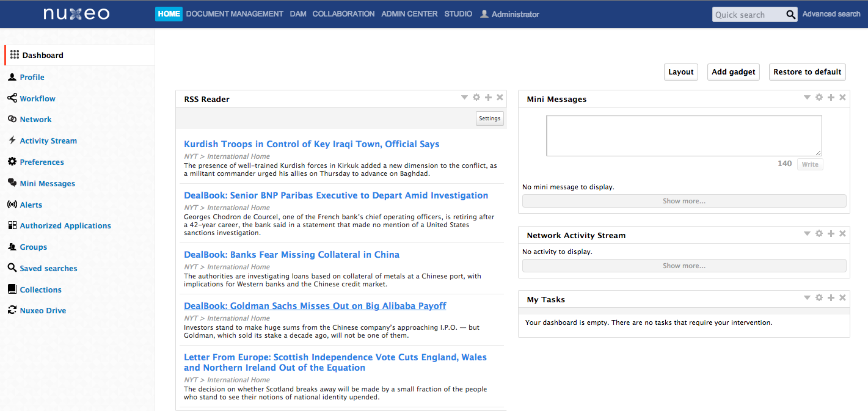Open the DOCUMENT MANAGEMENT tab
Image resolution: width=868 pixels, height=411 pixels.
point(235,14)
